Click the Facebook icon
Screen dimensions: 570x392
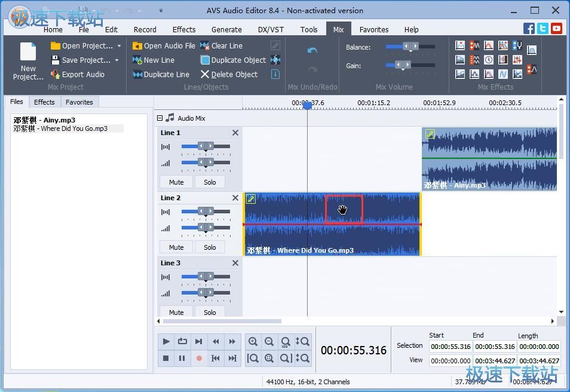529,28
